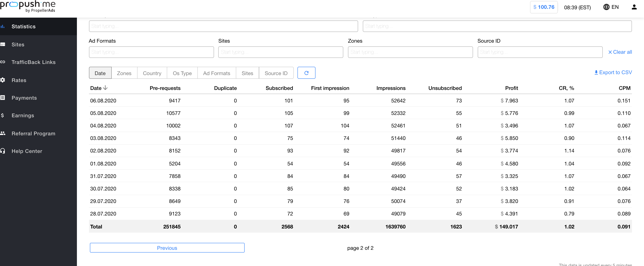644x266 pixels.
Task: Select the Zones grouping tab
Action: [124, 73]
